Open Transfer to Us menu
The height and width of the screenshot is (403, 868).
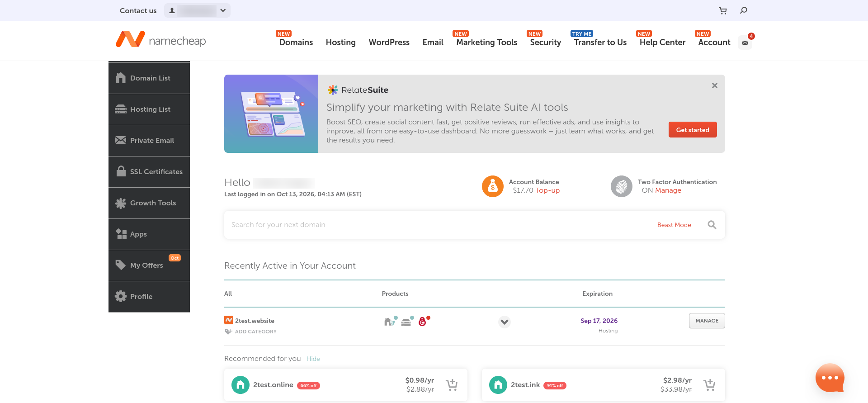[x=600, y=42]
